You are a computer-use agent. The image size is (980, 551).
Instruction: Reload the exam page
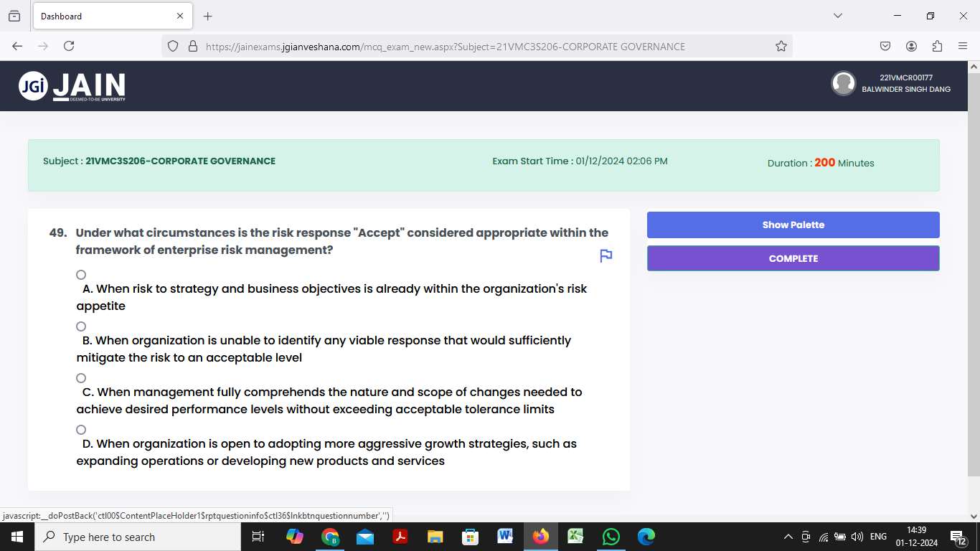68,45
